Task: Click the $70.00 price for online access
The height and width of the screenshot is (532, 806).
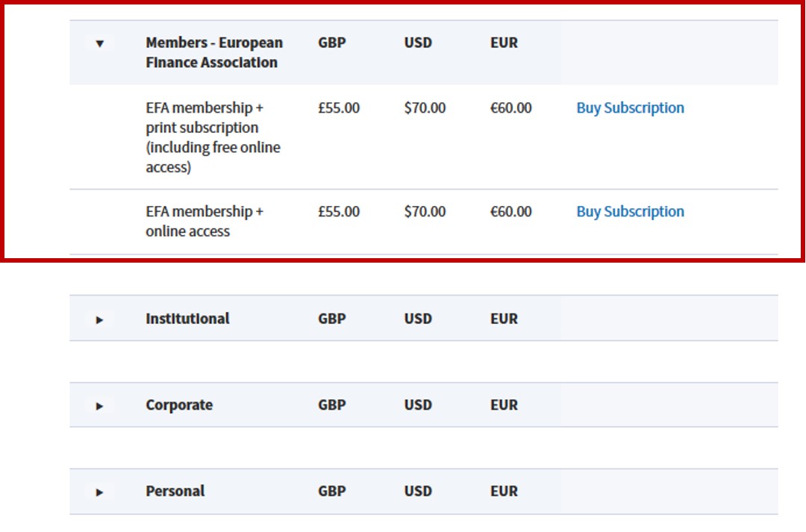Action: coord(425,212)
